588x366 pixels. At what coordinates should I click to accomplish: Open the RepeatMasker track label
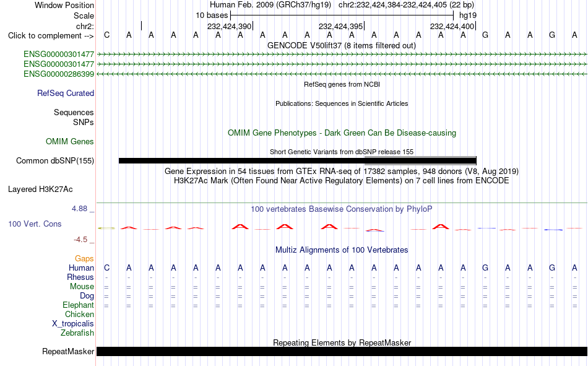pyautogui.click(x=68, y=351)
